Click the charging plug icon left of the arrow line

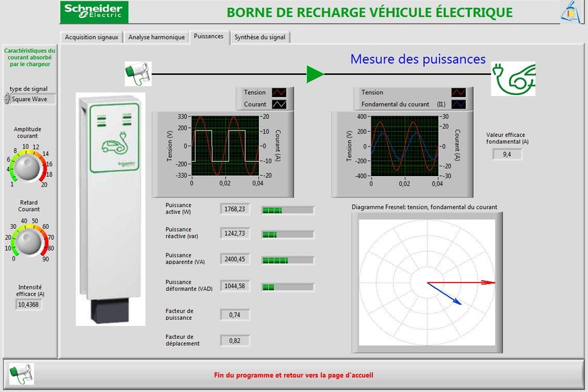[x=137, y=72]
